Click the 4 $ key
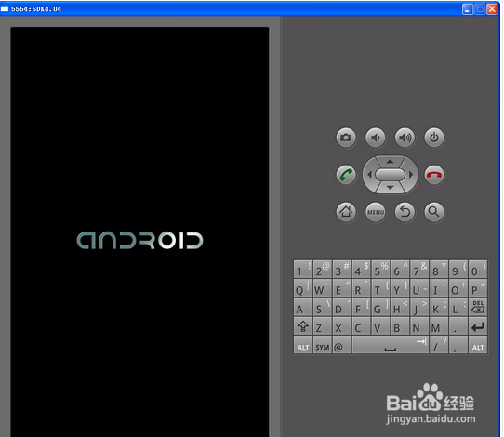 362,269
